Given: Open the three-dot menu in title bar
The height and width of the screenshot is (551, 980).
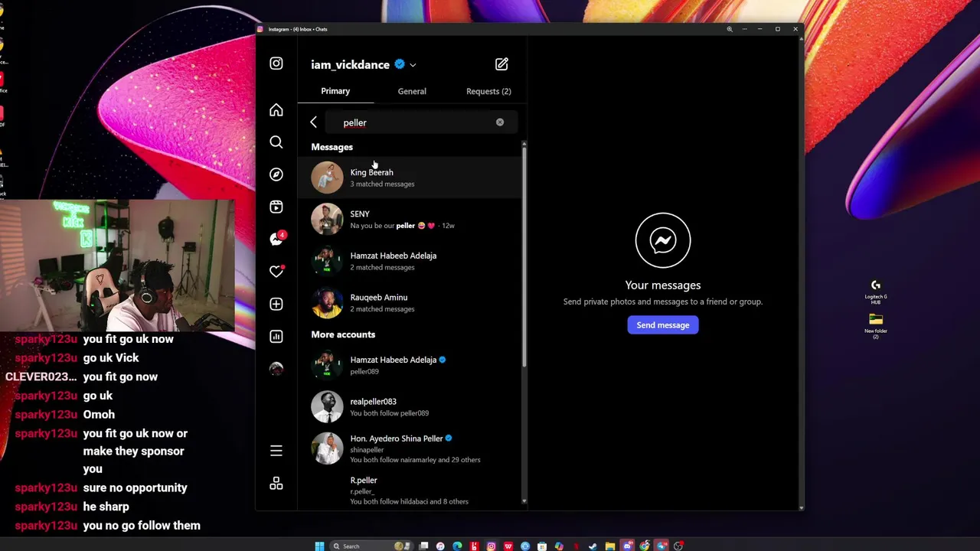Looking at the screenshot, I should (x=744, y=29).
